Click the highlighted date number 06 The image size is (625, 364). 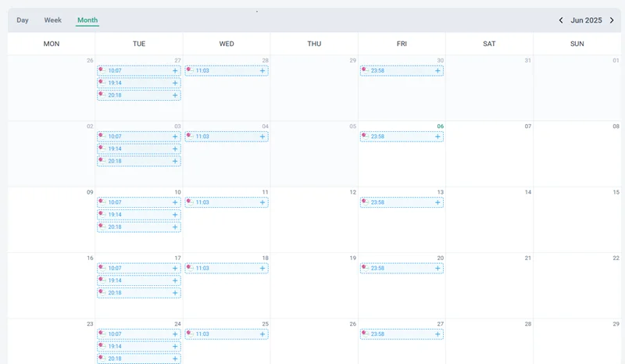coord(440,126)
